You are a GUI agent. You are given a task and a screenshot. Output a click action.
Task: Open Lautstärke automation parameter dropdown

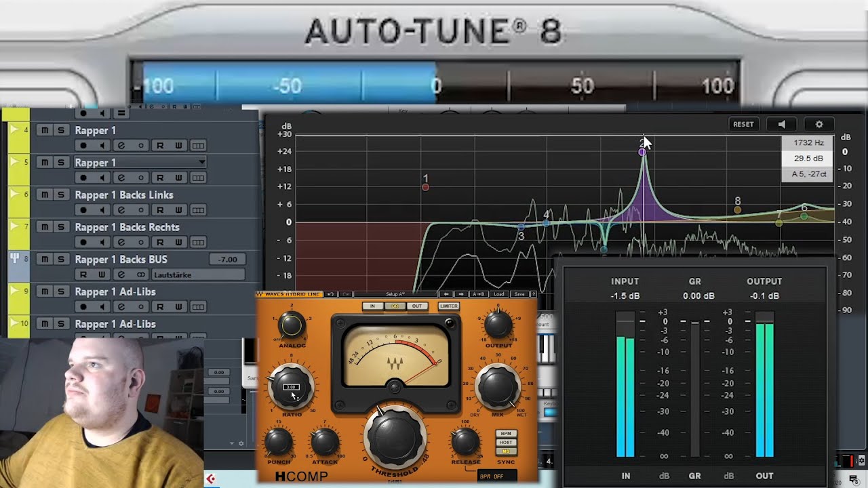198,274
